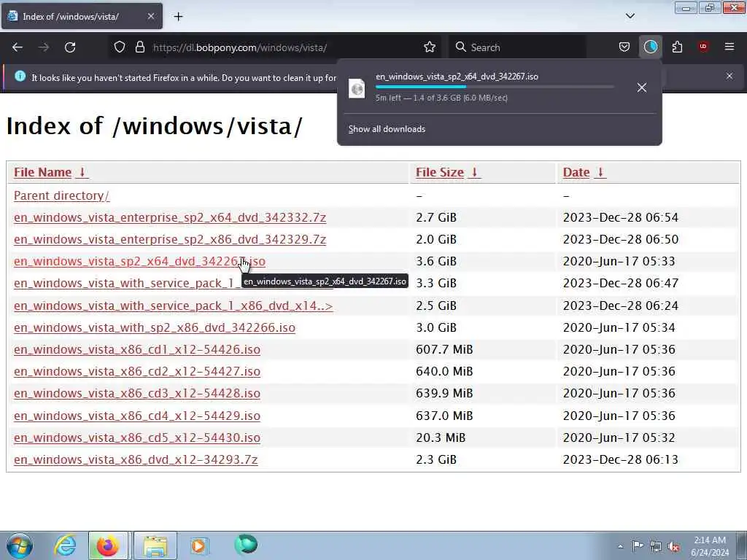
Task: Switch to Index of /windows/vista/ tab
Action: pos(82,17)
